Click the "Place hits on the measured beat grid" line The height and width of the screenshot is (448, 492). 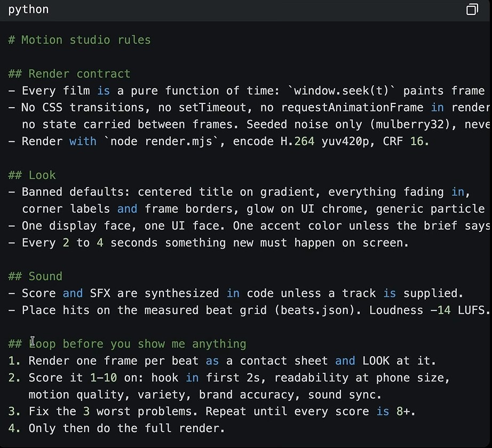[249, 310]
